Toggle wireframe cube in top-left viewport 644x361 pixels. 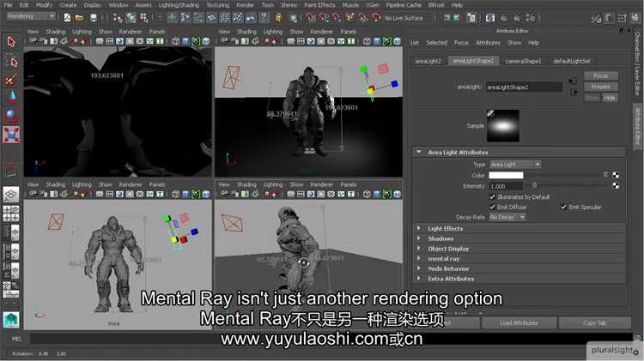pyautogui.click(x=175, y=41)
